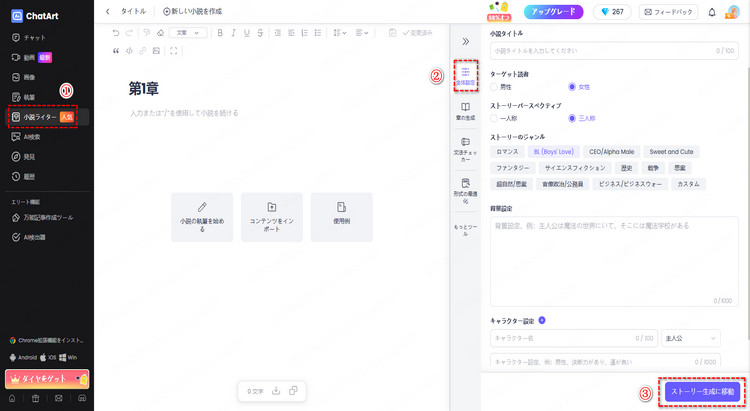Open the Image (画像) section in sidebar
750x411 pixels.
23,77
